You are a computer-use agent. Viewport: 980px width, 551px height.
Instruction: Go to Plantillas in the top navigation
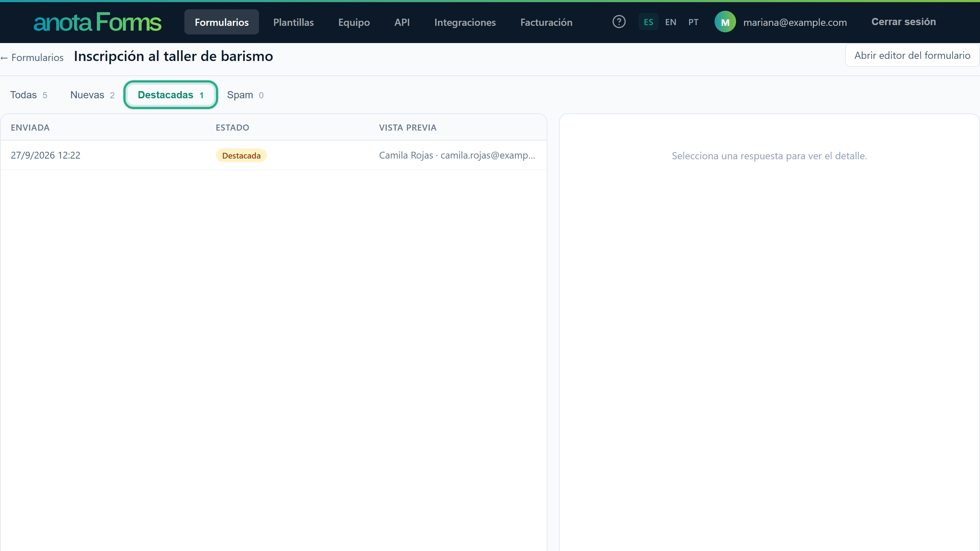(293, 22)
